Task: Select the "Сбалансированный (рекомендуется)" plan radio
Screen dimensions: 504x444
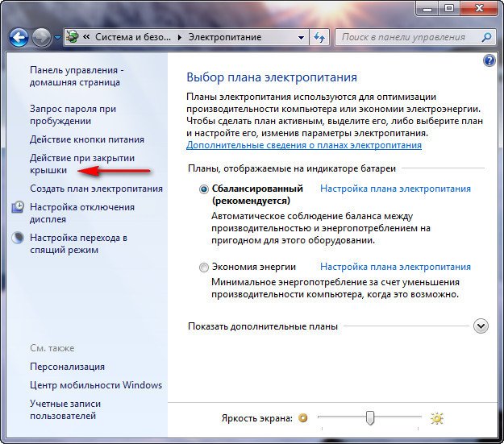Action: (204, 189)
